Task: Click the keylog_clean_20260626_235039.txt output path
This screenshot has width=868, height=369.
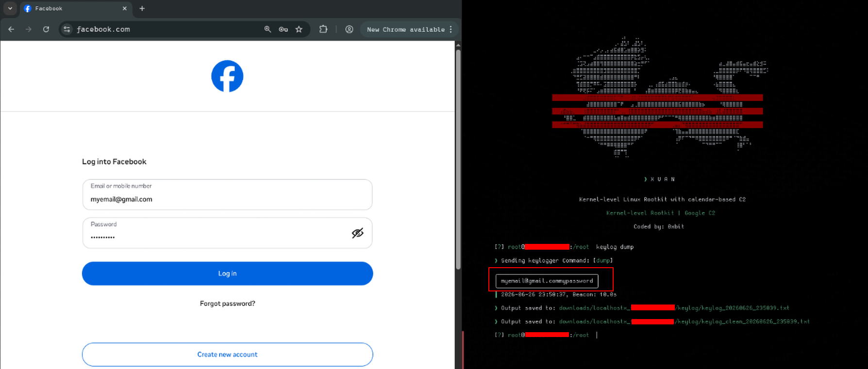Action: point(684,321)
